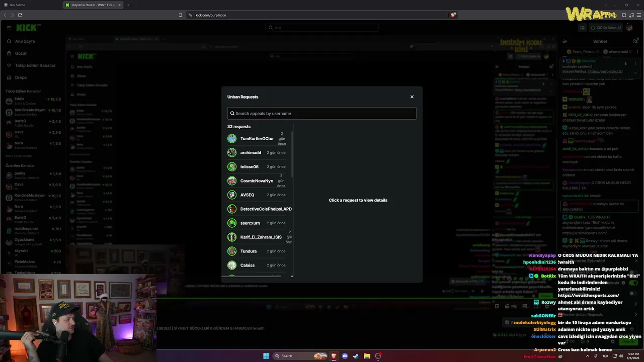Click the Kick logo

[x=28, y=28]
